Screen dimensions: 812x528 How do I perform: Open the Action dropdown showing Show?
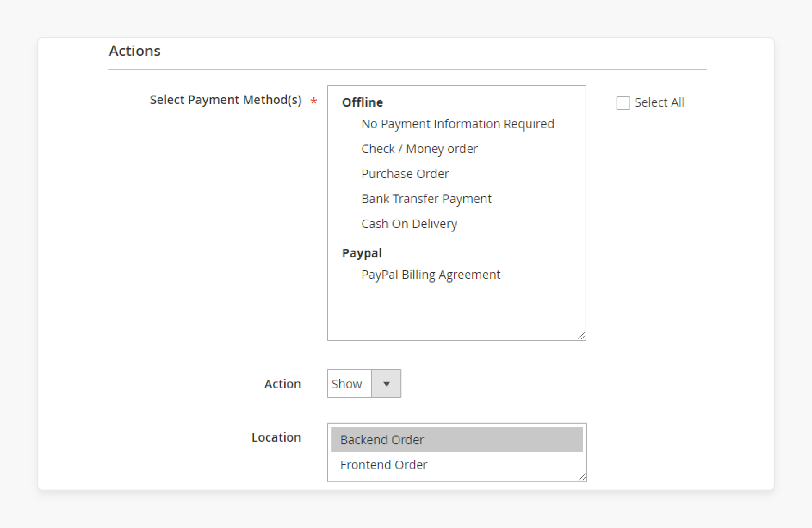pos(364,383)
